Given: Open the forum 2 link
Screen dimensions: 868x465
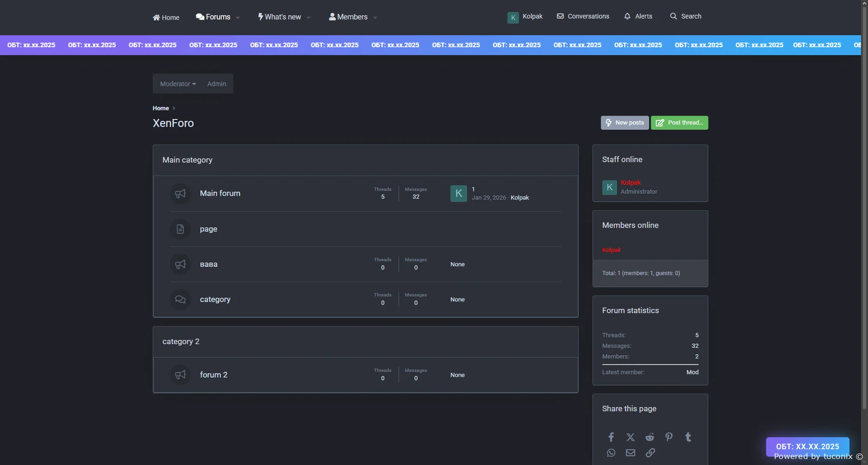Looking at the screenshot, I should tap(213, 375).
